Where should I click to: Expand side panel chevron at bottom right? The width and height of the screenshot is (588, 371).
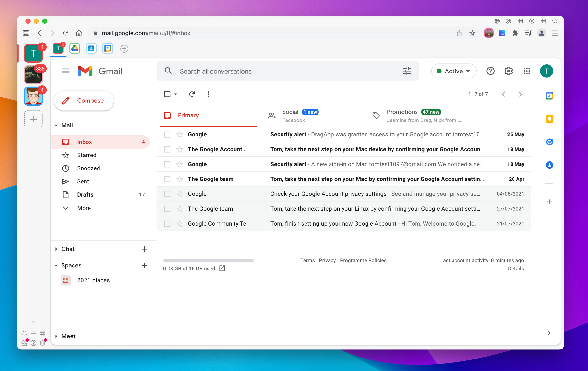549,333
